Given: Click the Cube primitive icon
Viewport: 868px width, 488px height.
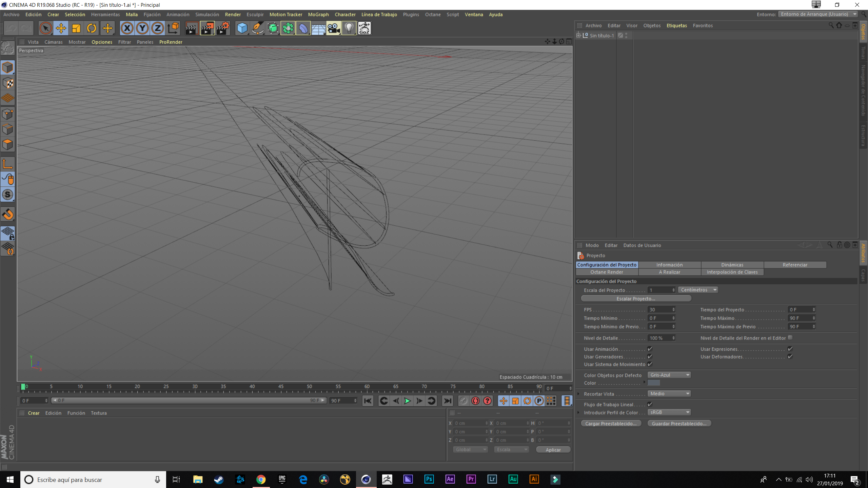Looking at the screenshot, I should pyautogui.click(x=242, y=28).
